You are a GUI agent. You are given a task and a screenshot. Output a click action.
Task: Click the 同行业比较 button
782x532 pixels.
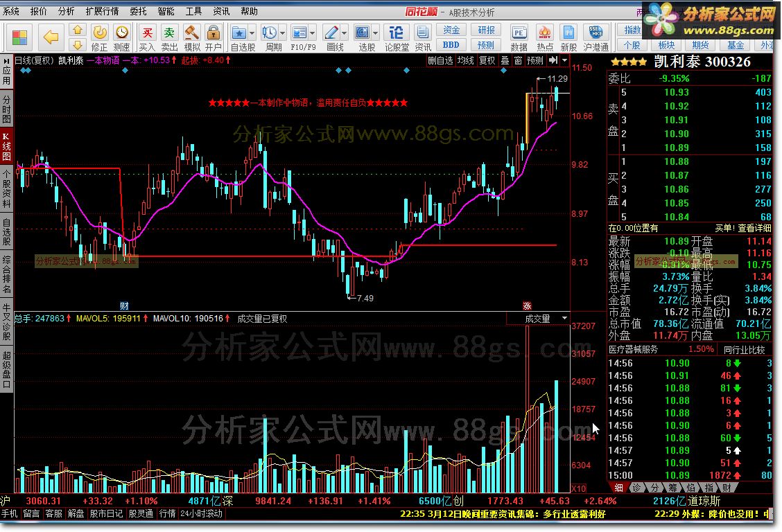point(744,350)
